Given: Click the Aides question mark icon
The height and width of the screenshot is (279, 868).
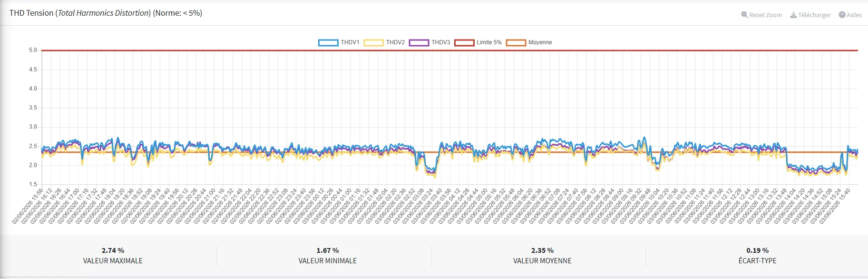Looking at the screenshot, I should point(842,15).
